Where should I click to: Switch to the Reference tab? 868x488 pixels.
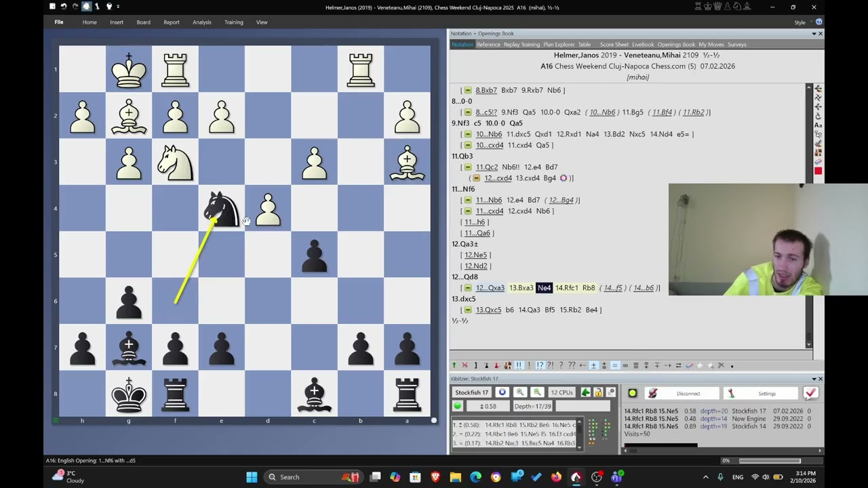488,45
